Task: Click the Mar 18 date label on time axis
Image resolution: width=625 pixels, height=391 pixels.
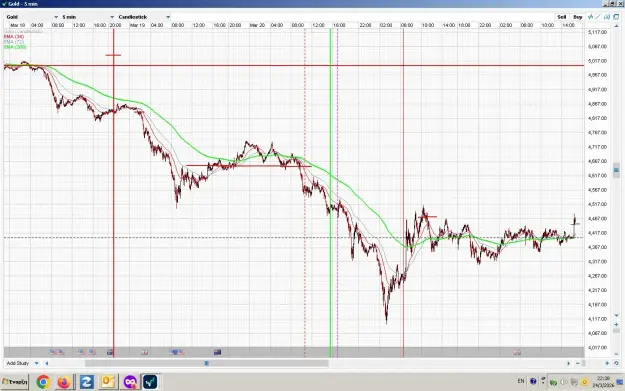Action: (x=18, y=25)
